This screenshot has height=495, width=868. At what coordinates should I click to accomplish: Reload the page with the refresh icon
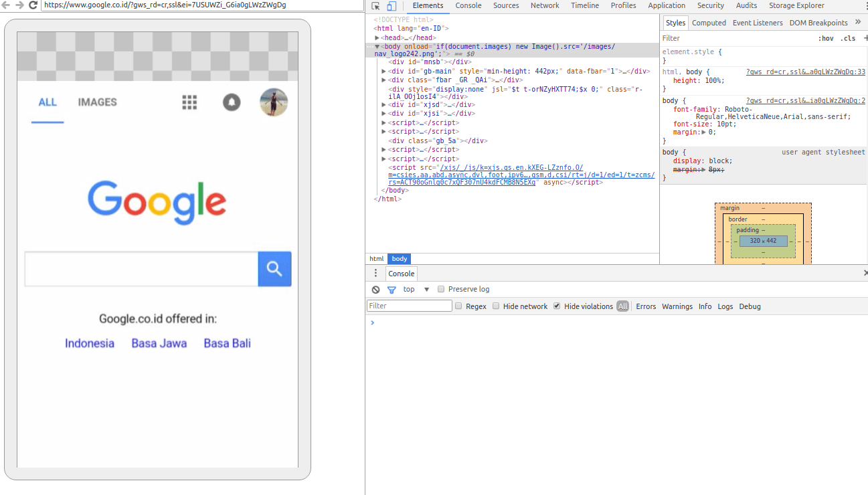pos(33,5)
